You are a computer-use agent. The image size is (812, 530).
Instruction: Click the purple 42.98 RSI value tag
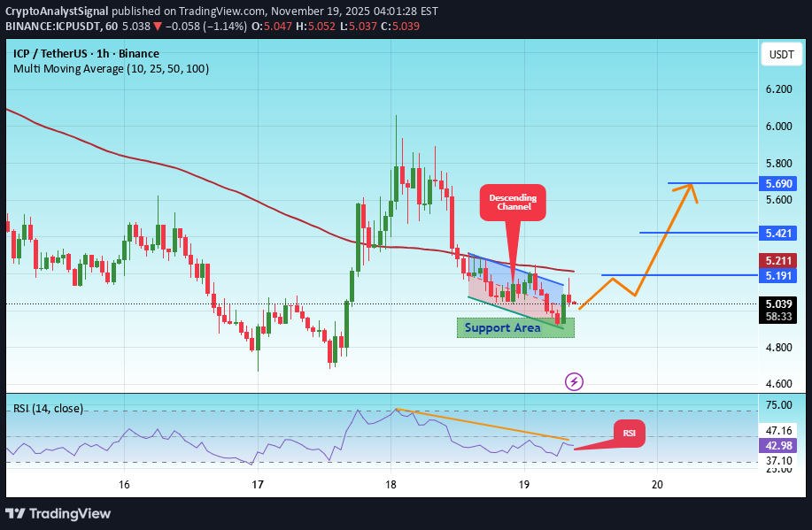point(777,446)
